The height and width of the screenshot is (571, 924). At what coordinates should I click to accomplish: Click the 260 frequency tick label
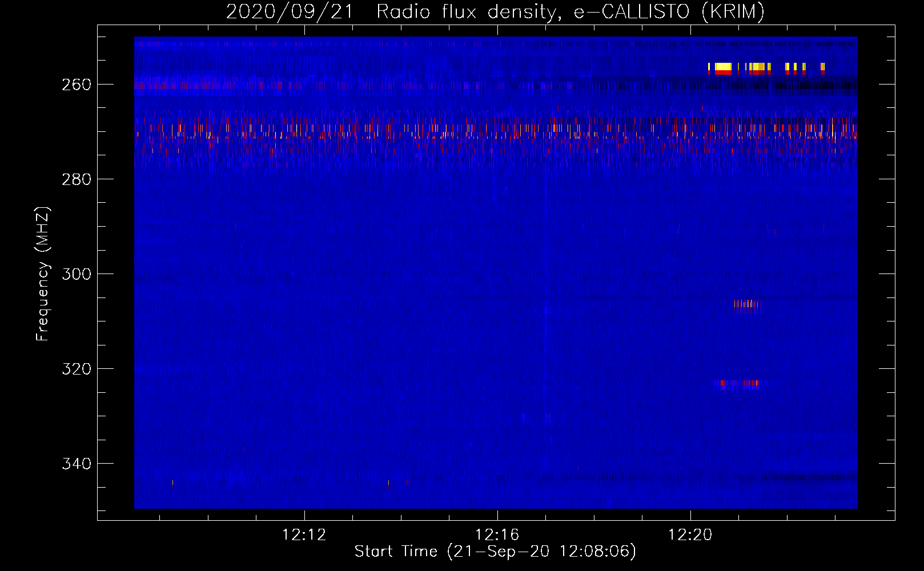[77, 85]
